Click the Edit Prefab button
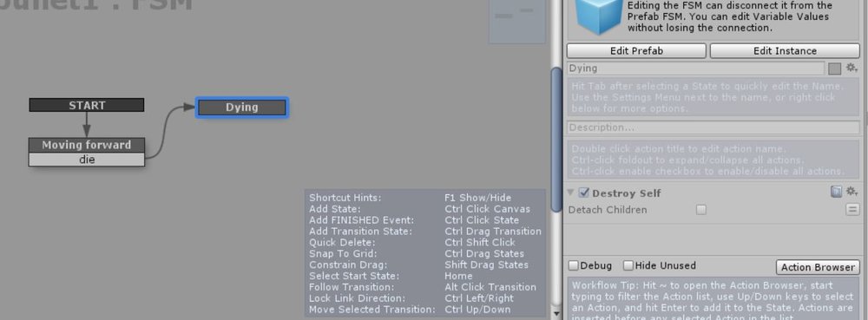This screenshot has width=868, height=320. [636, 51]
